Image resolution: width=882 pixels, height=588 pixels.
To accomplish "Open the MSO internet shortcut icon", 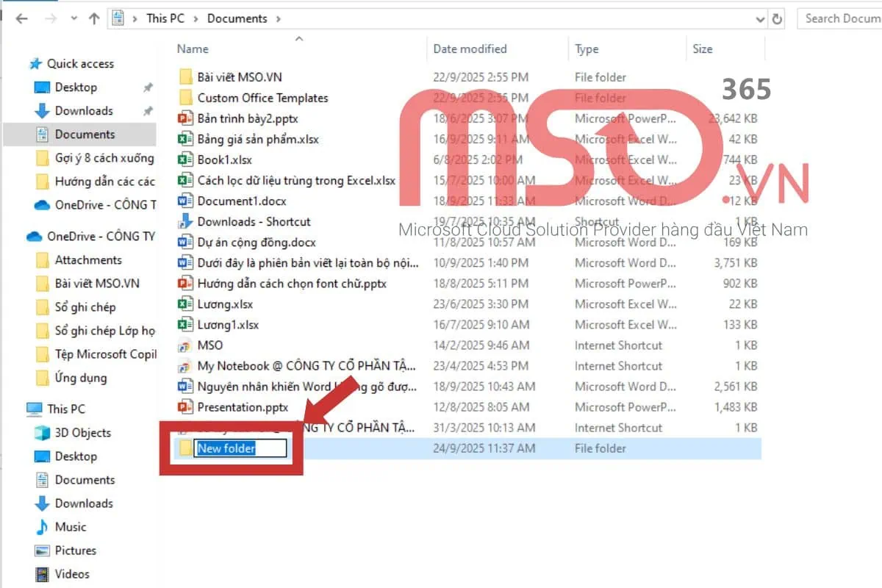I will tap(186, 345).
